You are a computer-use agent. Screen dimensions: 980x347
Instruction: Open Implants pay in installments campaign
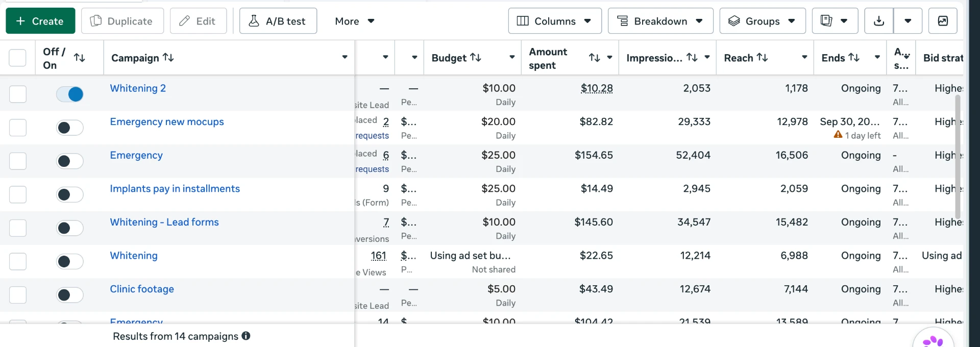[x=175, y=189]
